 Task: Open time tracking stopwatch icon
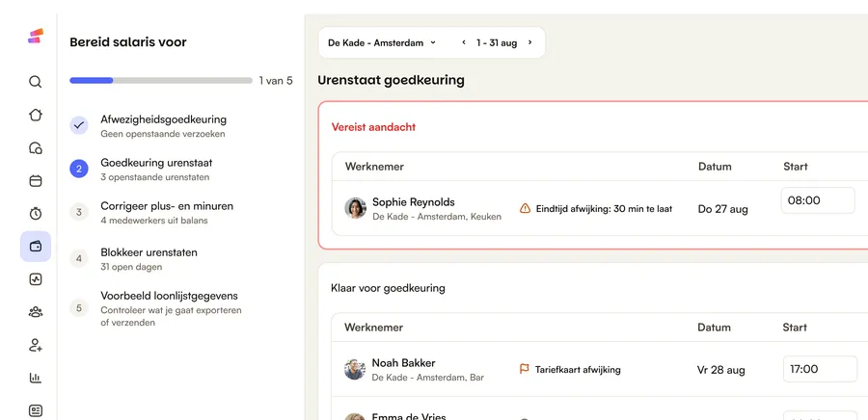pyautogui.click(x=36, y=213)
